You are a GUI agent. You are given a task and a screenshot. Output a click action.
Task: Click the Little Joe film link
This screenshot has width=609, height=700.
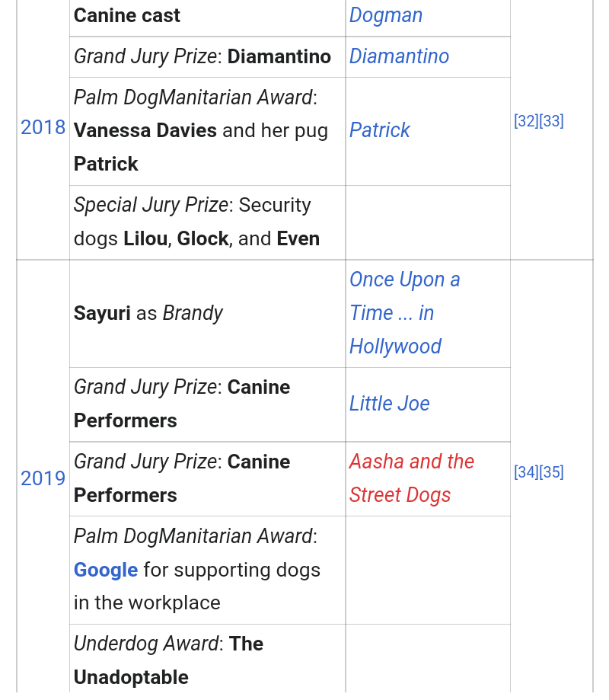coord(389,404)
